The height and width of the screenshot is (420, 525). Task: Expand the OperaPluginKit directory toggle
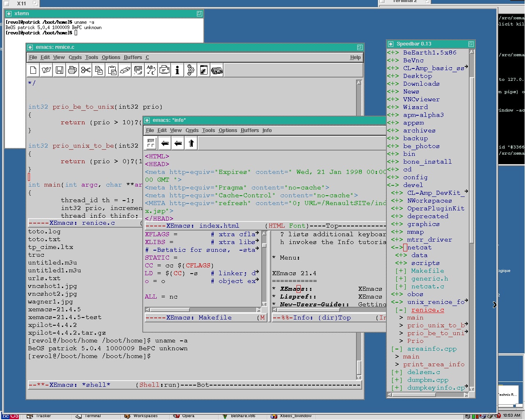pyautogui.click(x=397, y=208)
